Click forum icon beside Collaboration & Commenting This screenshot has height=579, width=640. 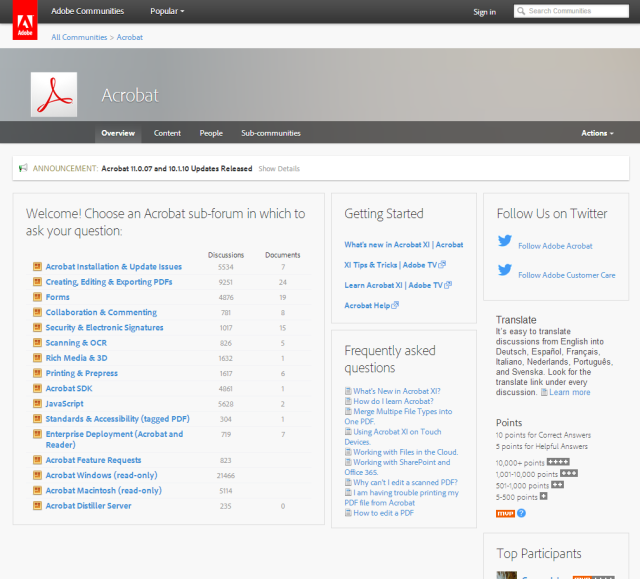click(x=37, y=312)
